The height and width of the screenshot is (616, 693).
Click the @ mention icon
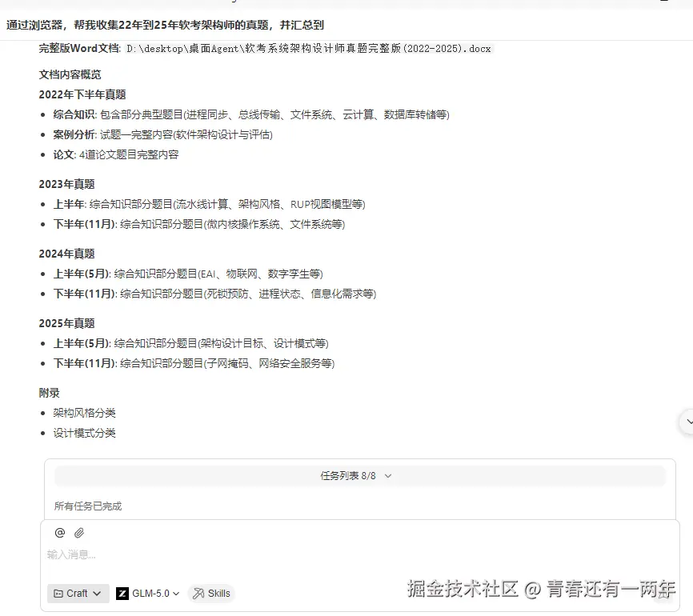[58, 533]
